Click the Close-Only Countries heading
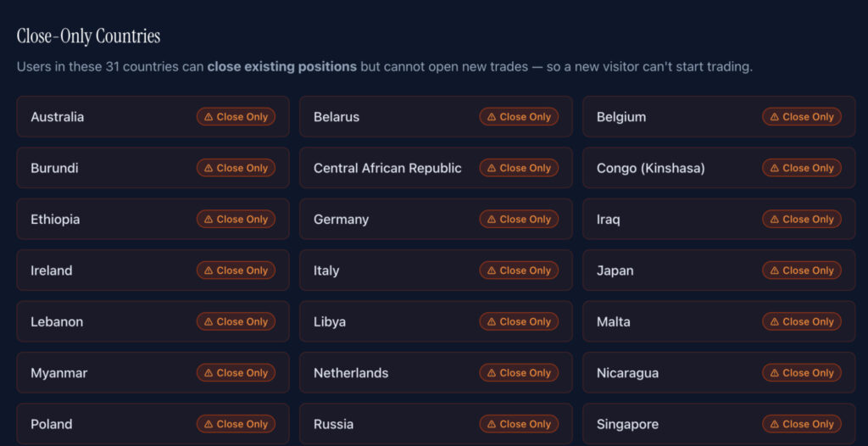The height and width of the screenshot is (446, 868). tap(88, 36)
